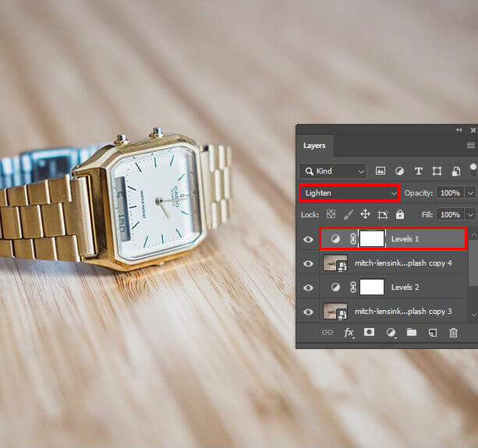The width and height of the screenshot is (478, 448).
Task: Filter for type layers with T icon
Action: point(418,171)
